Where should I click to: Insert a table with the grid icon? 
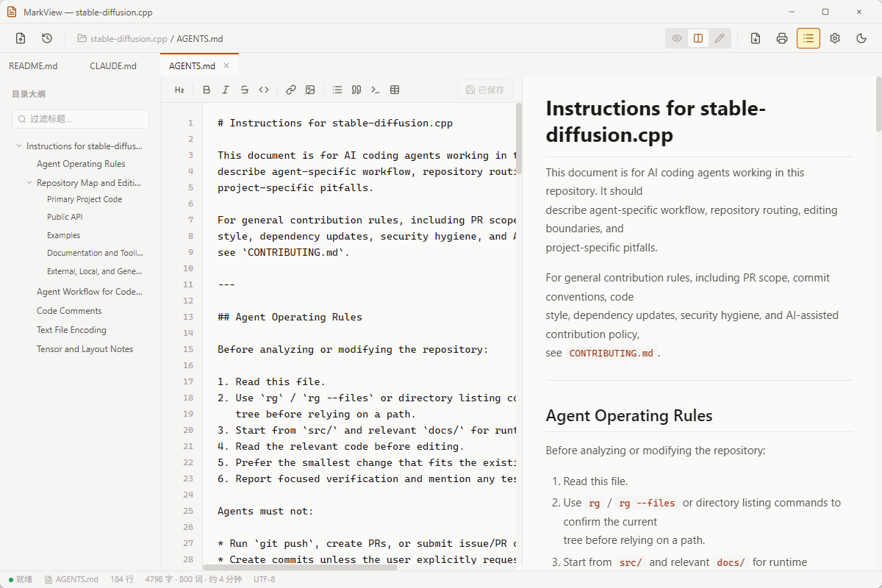click(x=395, y=90)
